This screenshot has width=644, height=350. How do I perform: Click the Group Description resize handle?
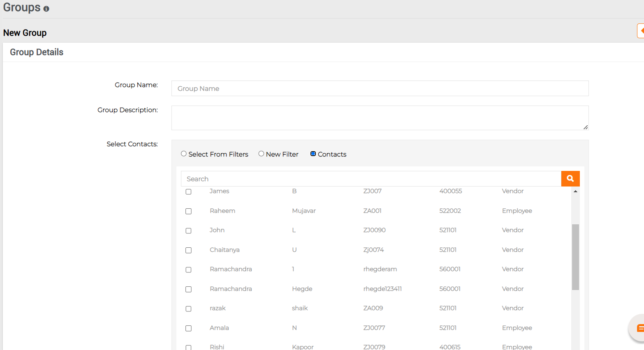[586, 127]
